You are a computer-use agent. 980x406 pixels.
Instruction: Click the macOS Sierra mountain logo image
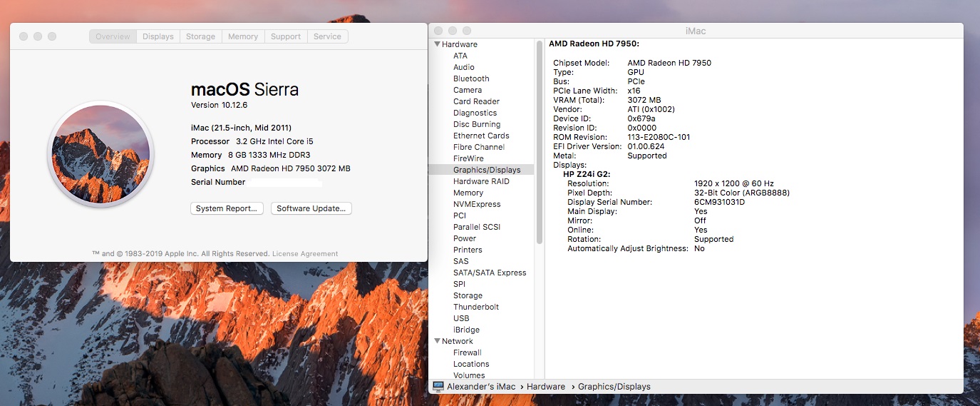point(100,154)
